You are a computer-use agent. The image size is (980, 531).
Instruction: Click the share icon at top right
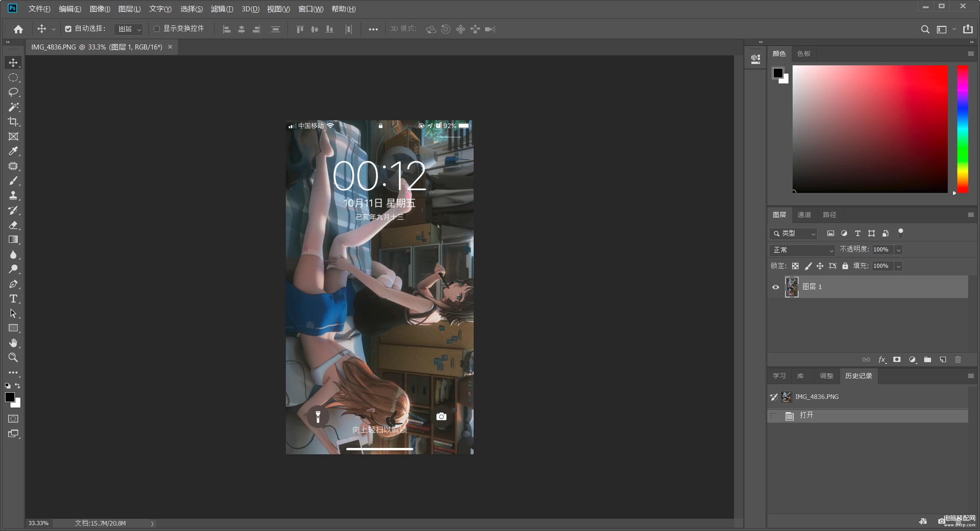point(968,29)
